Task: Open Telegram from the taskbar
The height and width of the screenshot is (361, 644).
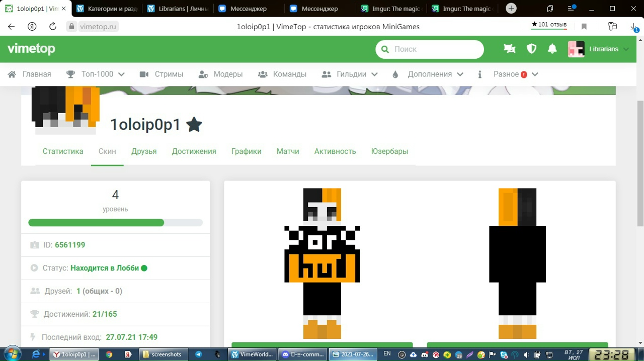Action: 199,354
